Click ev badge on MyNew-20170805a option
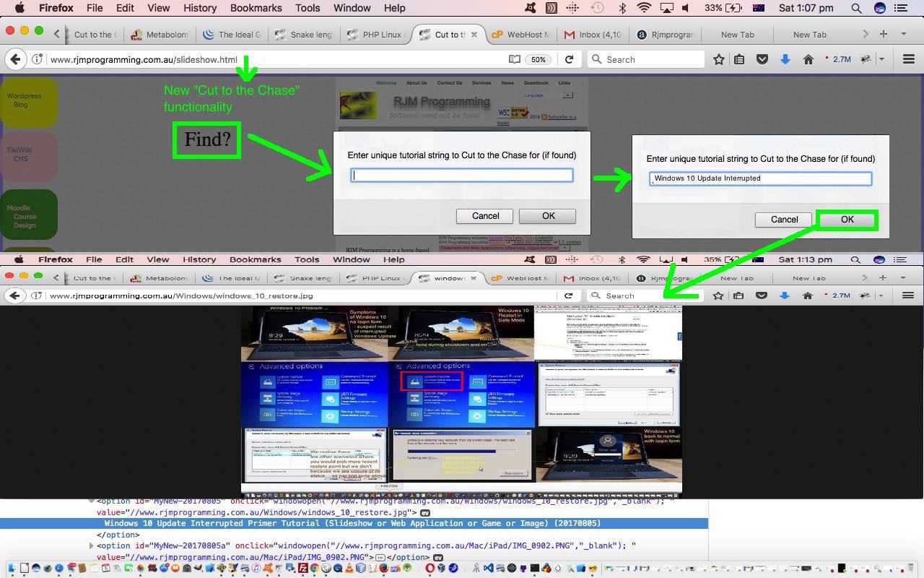Viewport: 924px width, 578px height. click(437, 558)
